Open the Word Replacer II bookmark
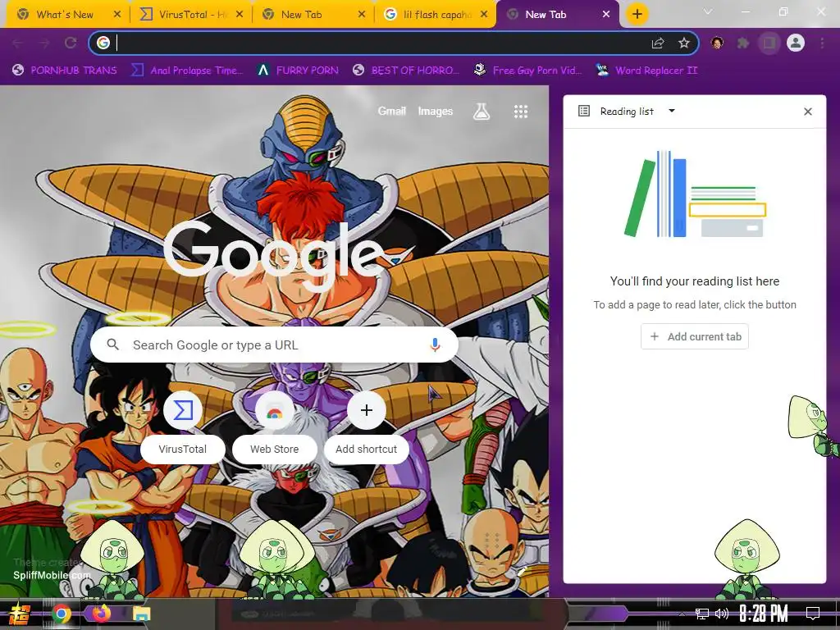Image resolution: width=840 pixels, height=630 pixels. [x=648, y=71]
